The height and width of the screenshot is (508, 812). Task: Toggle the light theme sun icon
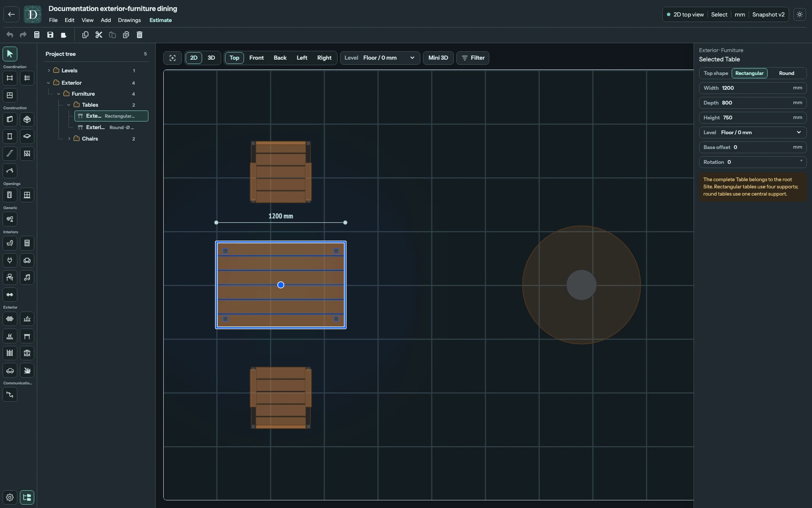pos(800,14)
